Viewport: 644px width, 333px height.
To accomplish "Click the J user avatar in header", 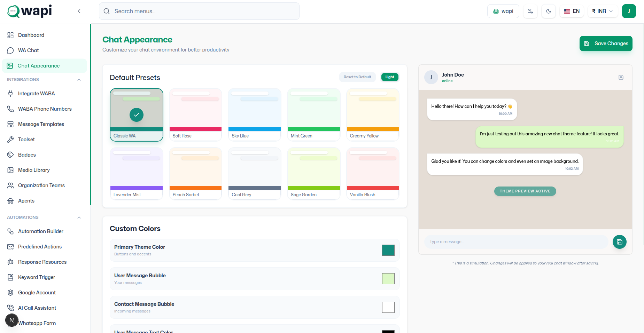I will click(629, 11).
